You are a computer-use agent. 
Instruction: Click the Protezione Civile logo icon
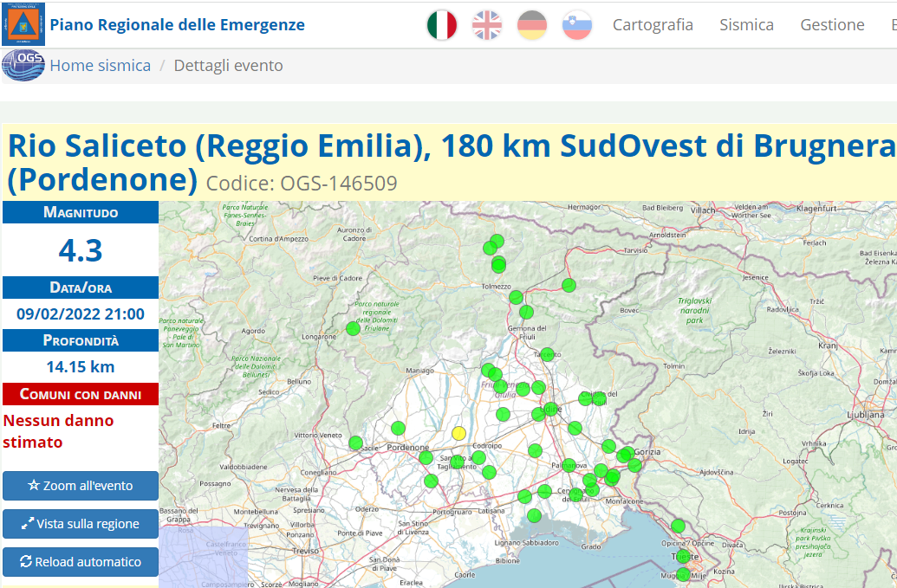point(23,24)
